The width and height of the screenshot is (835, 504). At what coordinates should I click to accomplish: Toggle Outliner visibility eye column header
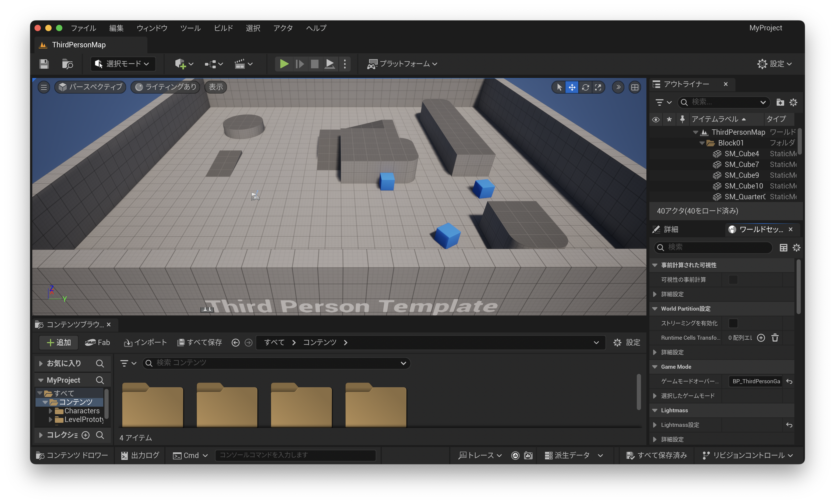tap(656, 119)
